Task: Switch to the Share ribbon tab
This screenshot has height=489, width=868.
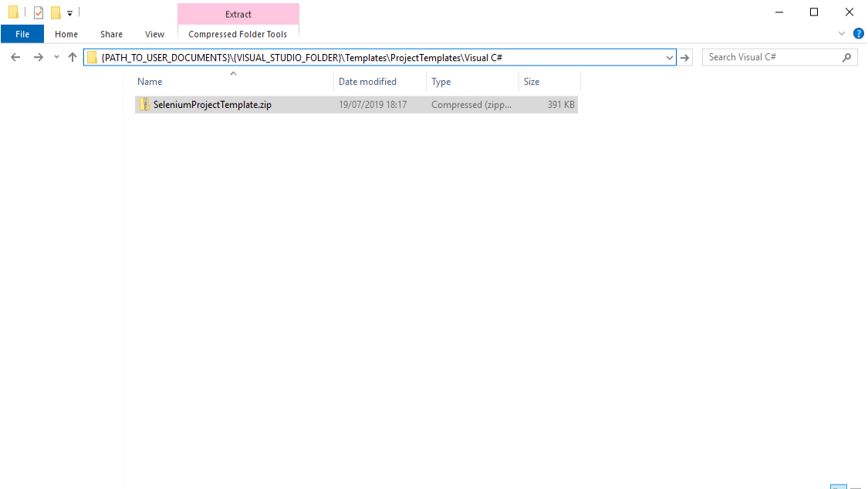Action: [111, 34]
